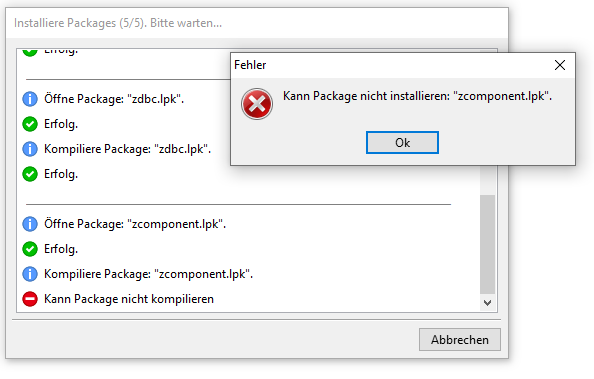The image size is (594, 379).
Task: Click the red error icon in Fehler dialog
Action: click(x=257, y=104)
